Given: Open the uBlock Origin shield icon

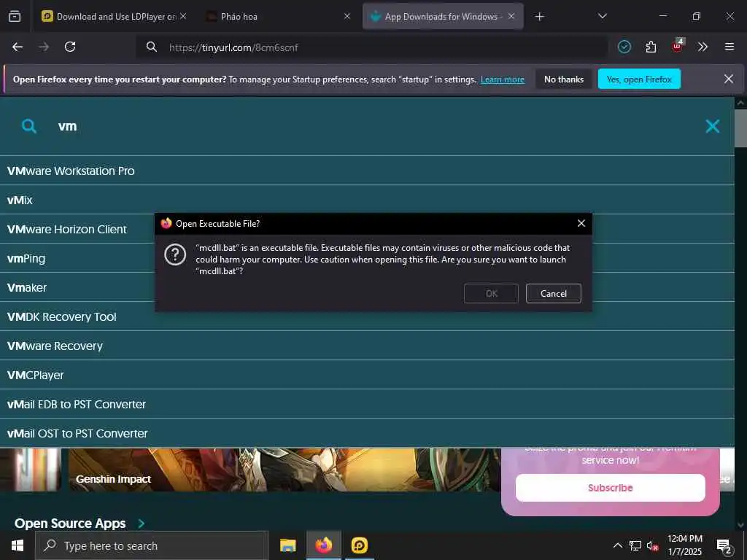Looking at the screenshot, I should pyautogui.click(x=677, y=46).
